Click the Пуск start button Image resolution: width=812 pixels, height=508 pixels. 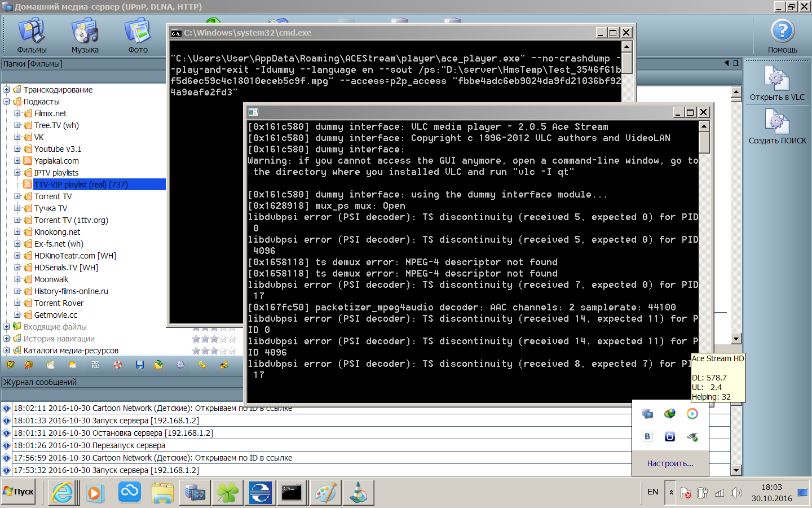(x=19, y=492)
